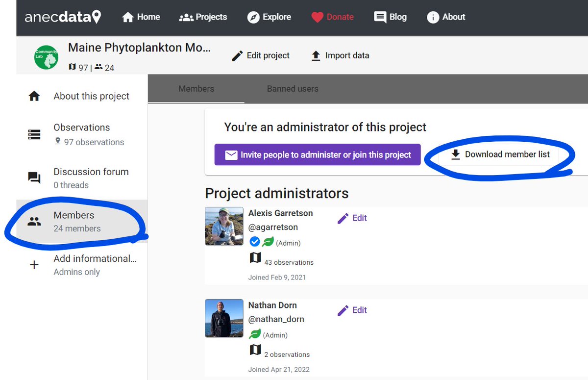Click the 24 members count under project title
The image size is (588, 380).
104,67
